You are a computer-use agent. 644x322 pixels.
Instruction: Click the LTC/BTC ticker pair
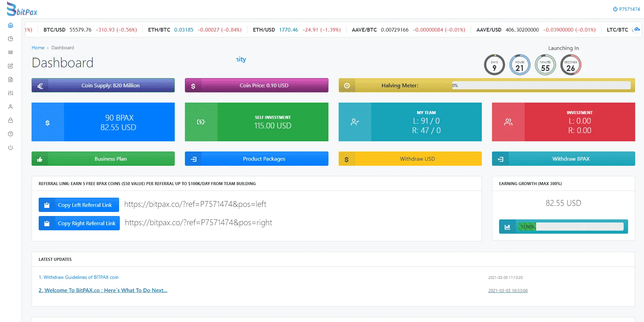click(617, 30)
